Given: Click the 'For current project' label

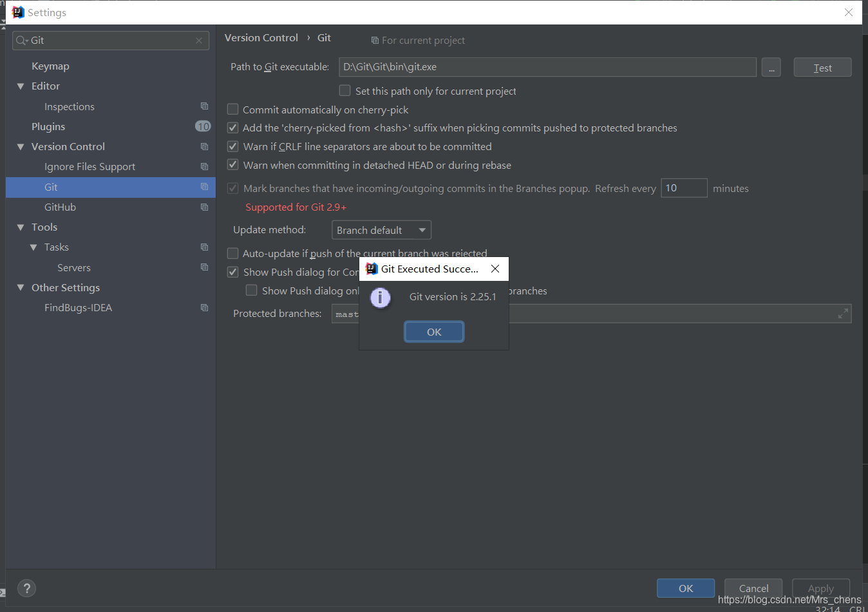Looking at the screenshot, I should (423, 40).
